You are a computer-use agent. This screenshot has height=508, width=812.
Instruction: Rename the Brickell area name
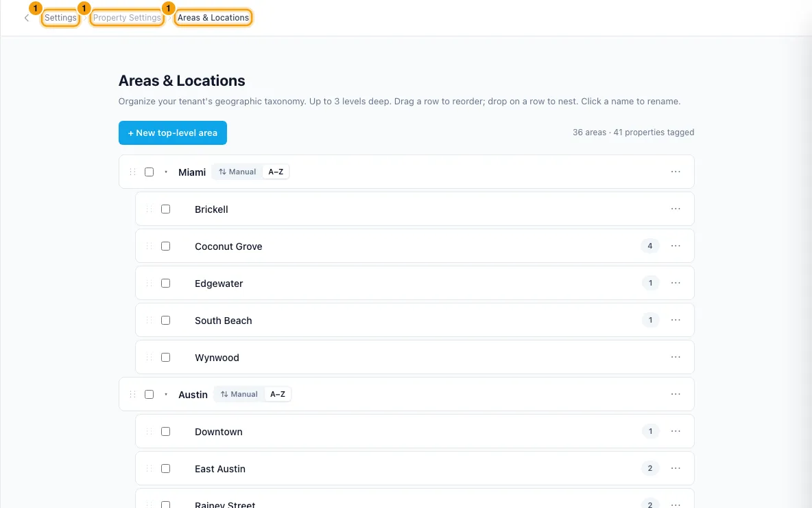point(211,209)
